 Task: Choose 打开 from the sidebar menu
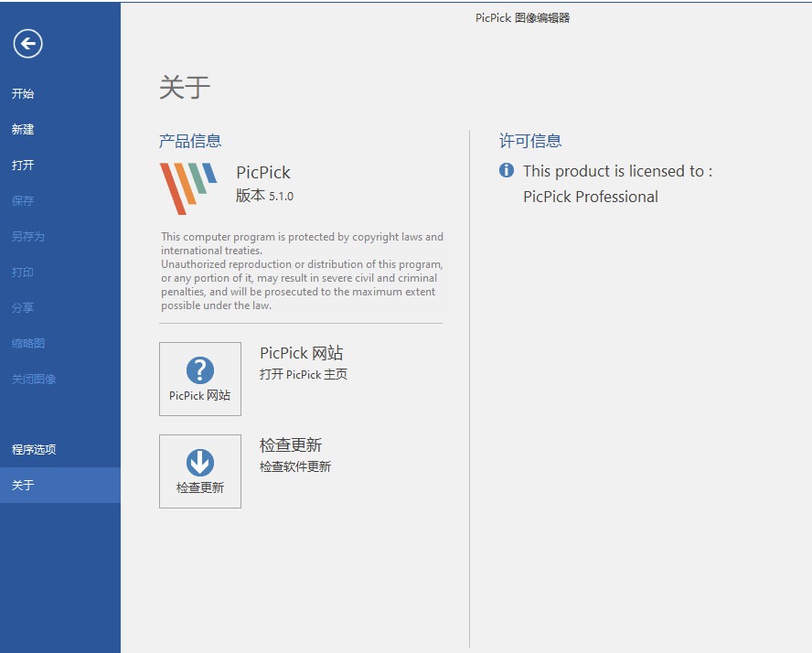[23, 166]
